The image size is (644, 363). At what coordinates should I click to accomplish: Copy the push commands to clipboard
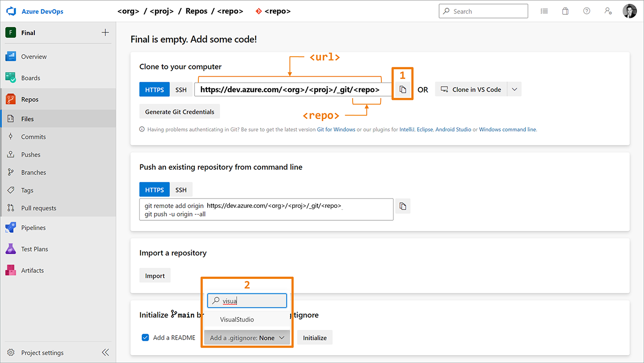click(x=403, y=206)
